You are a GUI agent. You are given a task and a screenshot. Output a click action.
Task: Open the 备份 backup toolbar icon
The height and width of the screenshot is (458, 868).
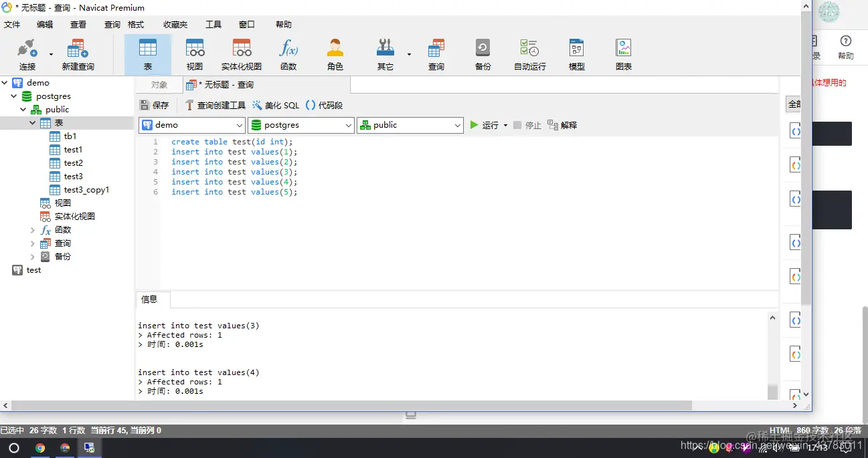click(483, 55)
